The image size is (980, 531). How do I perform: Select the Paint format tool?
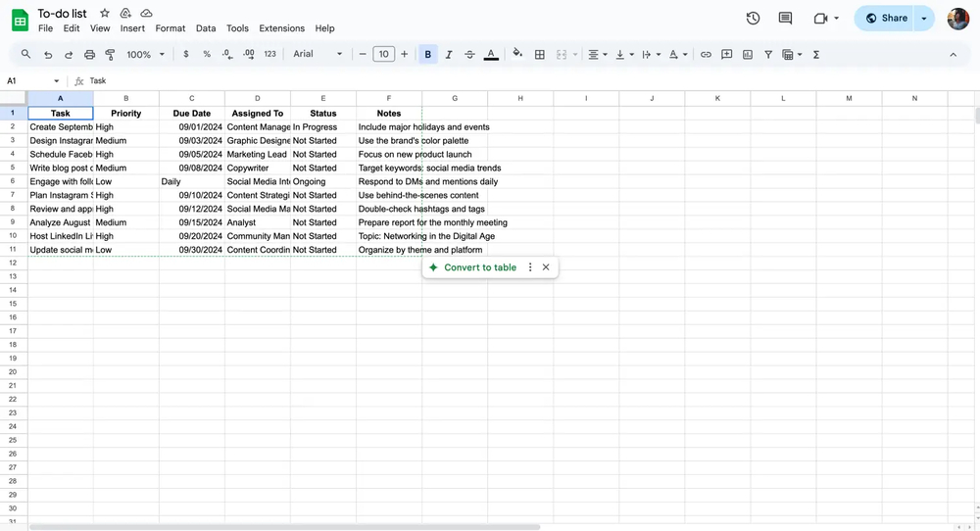[x=110, y=55]
